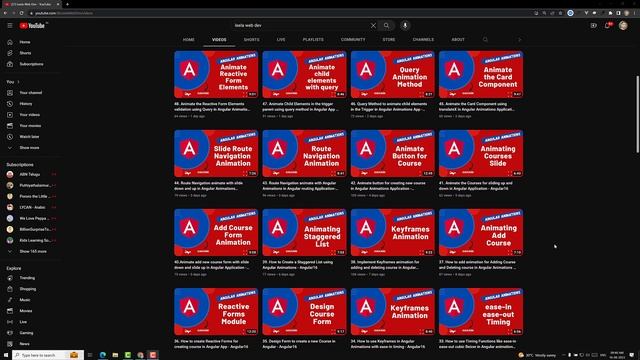Open video title 39 Create a Staggered List
This screenshot has height=360, width=640.
tap(298, 265)
